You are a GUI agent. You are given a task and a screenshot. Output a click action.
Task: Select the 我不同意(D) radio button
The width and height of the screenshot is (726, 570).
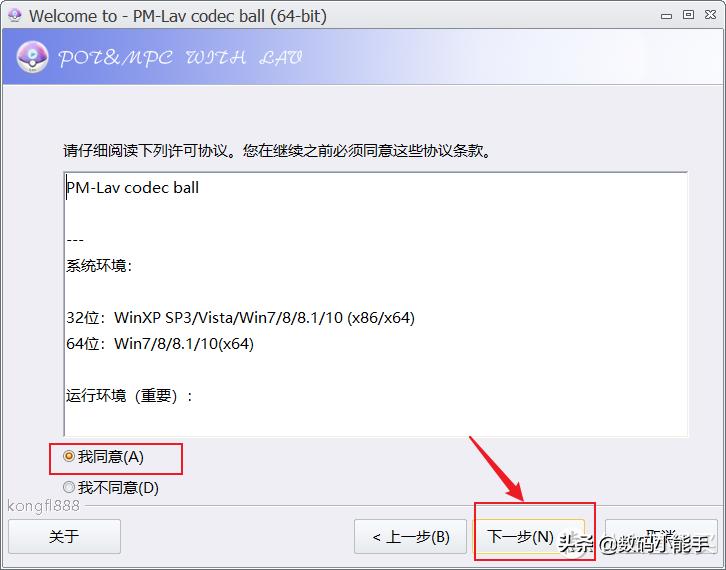pos(111,488)
